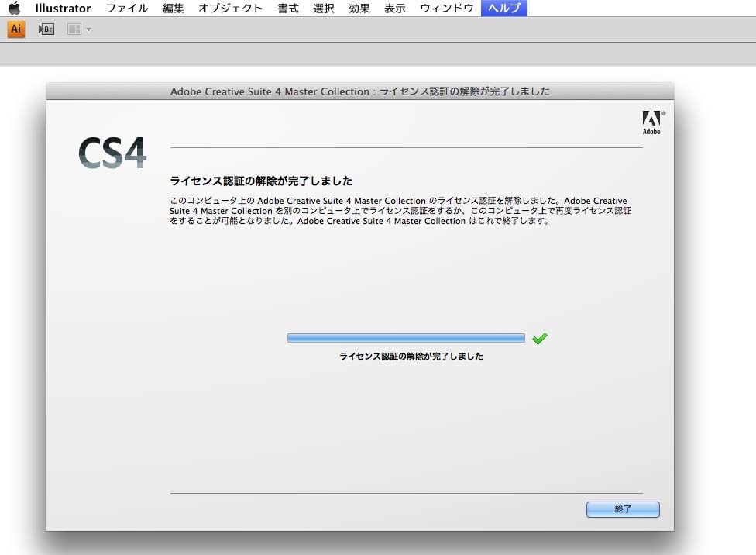
Task: Click the dialog title bar icon area
Action: pos(361,91)
